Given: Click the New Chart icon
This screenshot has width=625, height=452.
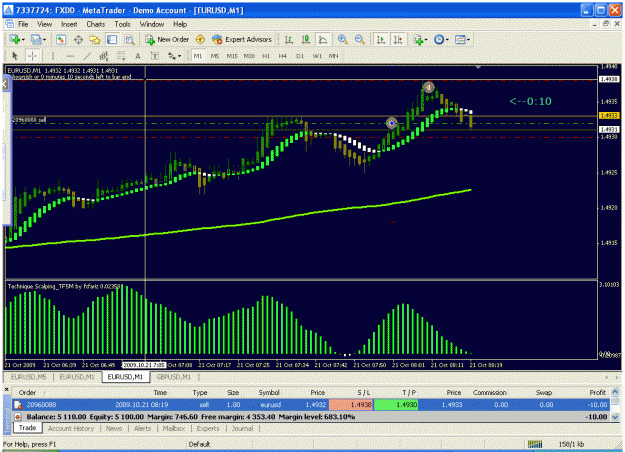Looking at the screenshot, I should coord(15,39).
